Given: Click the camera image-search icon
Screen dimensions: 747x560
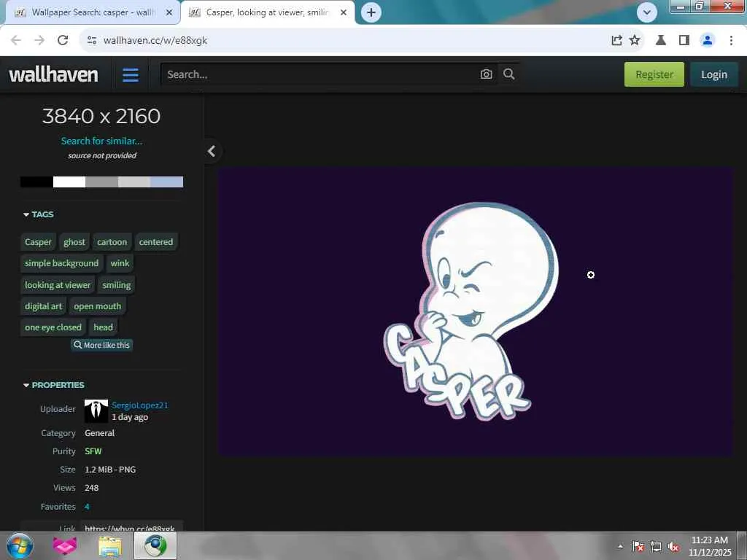Looking at the screenshot, I should [x=486, y=74].
